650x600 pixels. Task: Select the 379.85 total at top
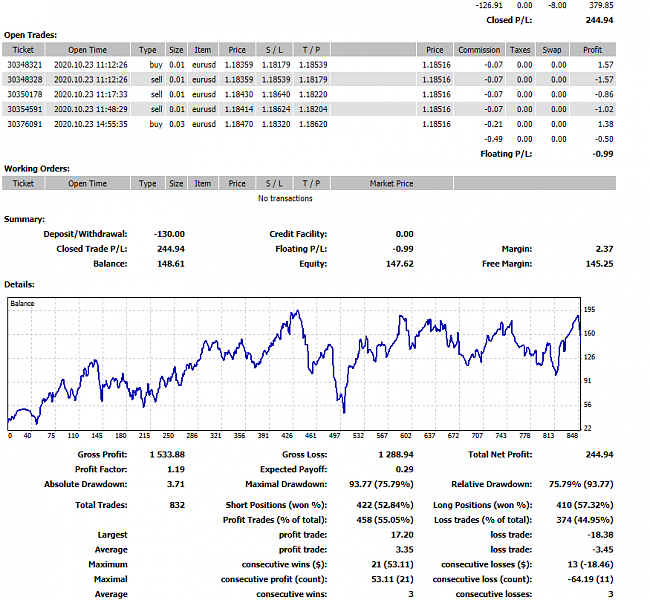[601, 5]
